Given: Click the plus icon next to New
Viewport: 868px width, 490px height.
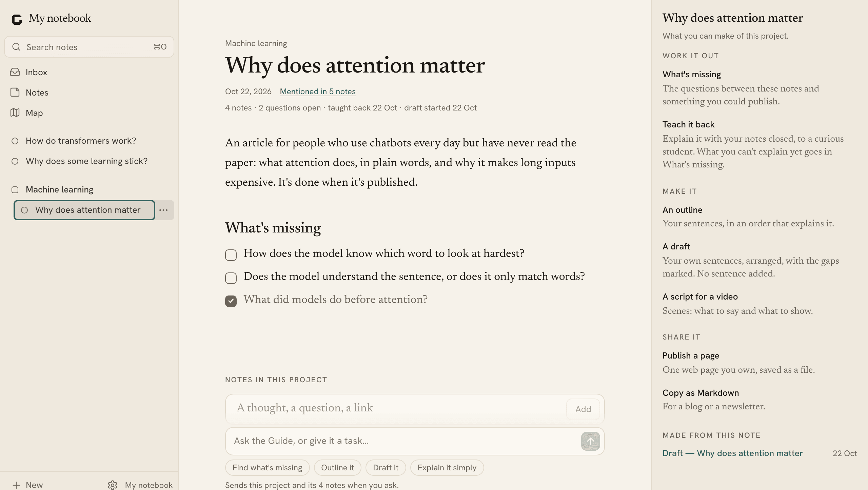Looking at the screenshot, I should pyautogui.click(x=16, y=485).
